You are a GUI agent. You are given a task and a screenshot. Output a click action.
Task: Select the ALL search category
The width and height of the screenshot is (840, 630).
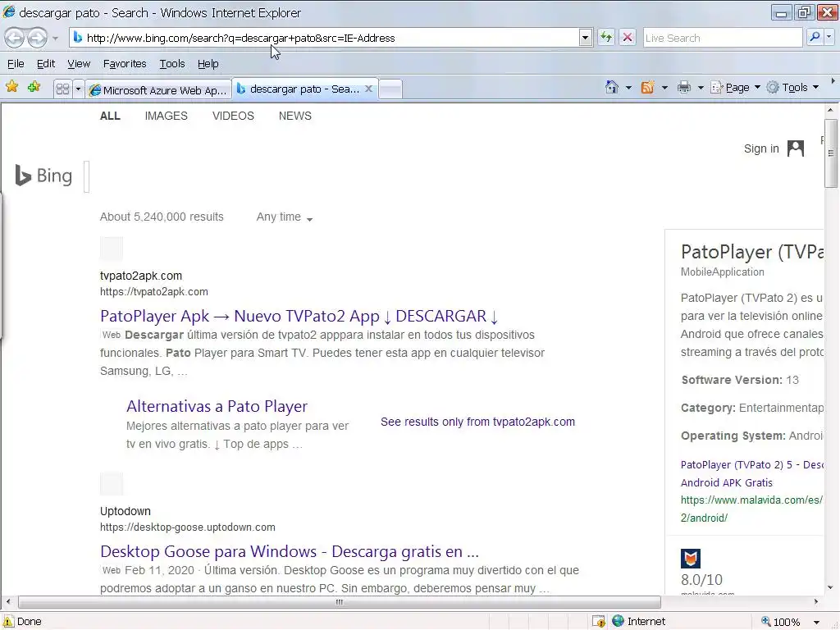(110, 116)
